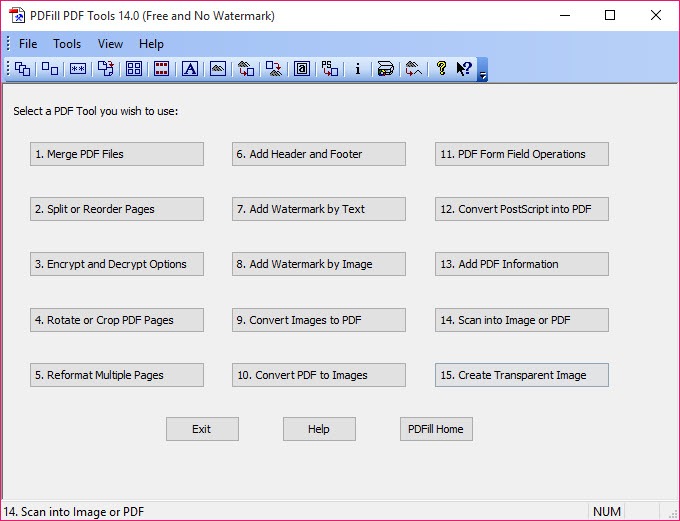Start '9. Convert Images to PDF'

tap(319, 320)
